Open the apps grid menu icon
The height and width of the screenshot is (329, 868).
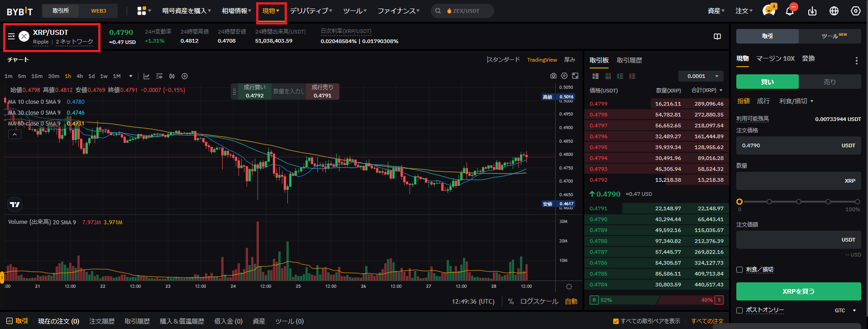[x=142, y=11]
